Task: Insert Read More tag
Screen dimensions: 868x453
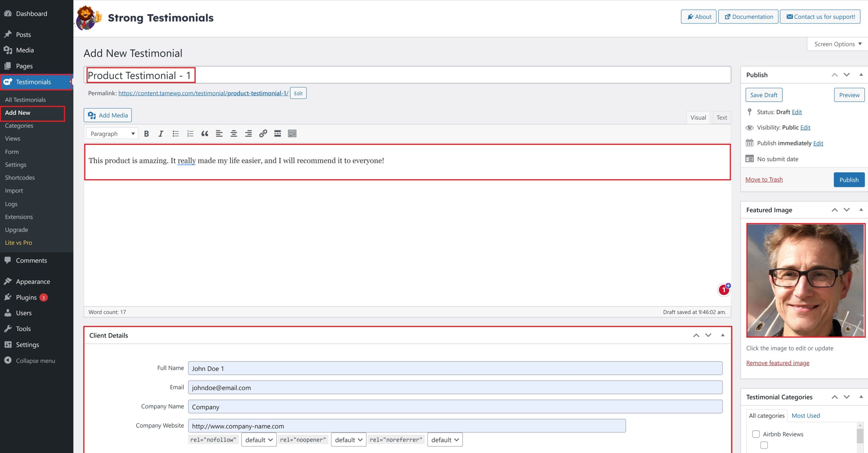Action: tap(277, 134)
